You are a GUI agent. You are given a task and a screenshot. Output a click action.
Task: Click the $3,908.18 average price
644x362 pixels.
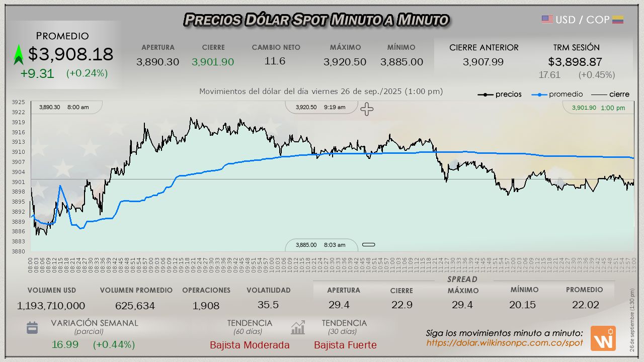70,54
